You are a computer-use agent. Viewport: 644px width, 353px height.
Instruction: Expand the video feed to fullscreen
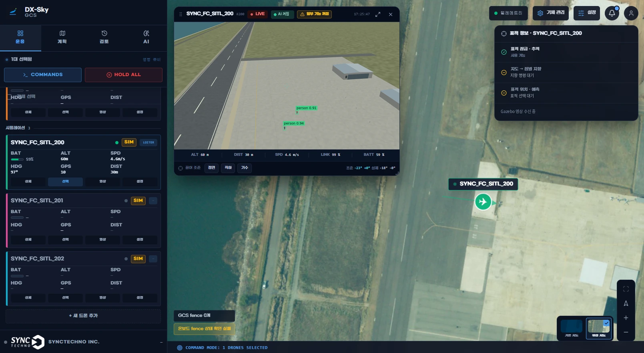(378, 14)
